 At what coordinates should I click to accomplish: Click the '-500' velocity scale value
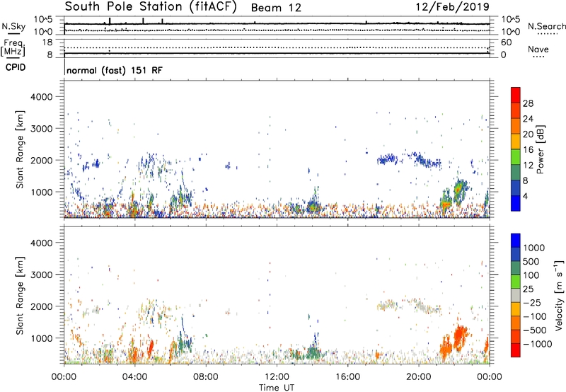click(x=535, y=330)
